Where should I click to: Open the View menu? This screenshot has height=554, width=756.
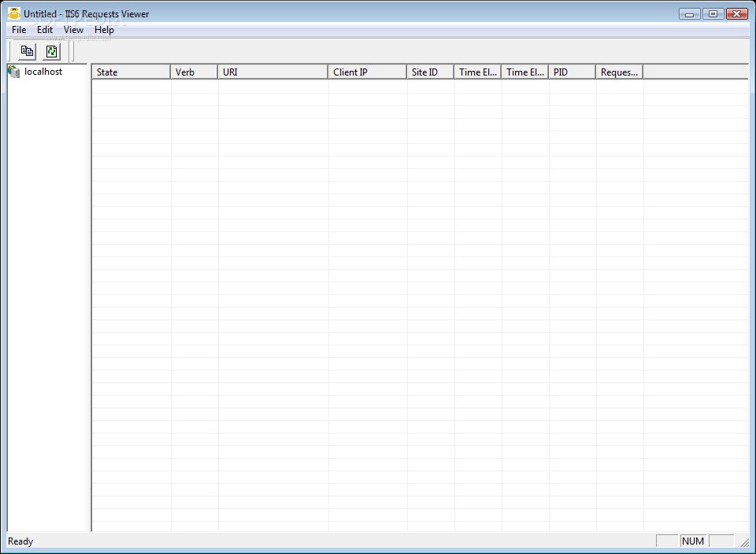(73, 30)
